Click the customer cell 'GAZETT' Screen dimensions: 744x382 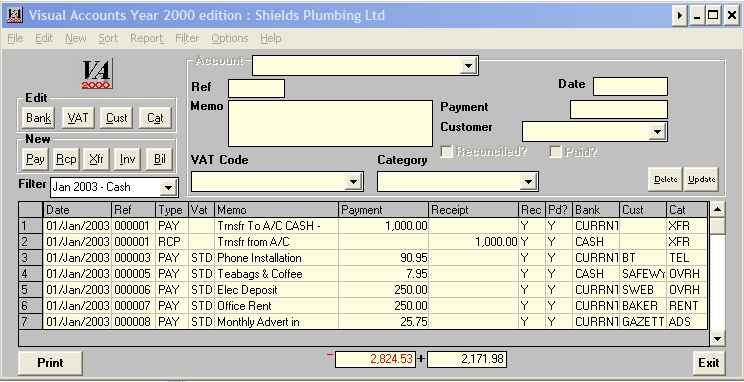643,322
